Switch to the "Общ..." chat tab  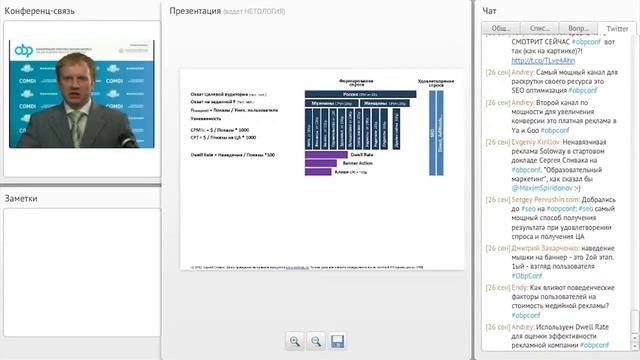pos(501,28)
